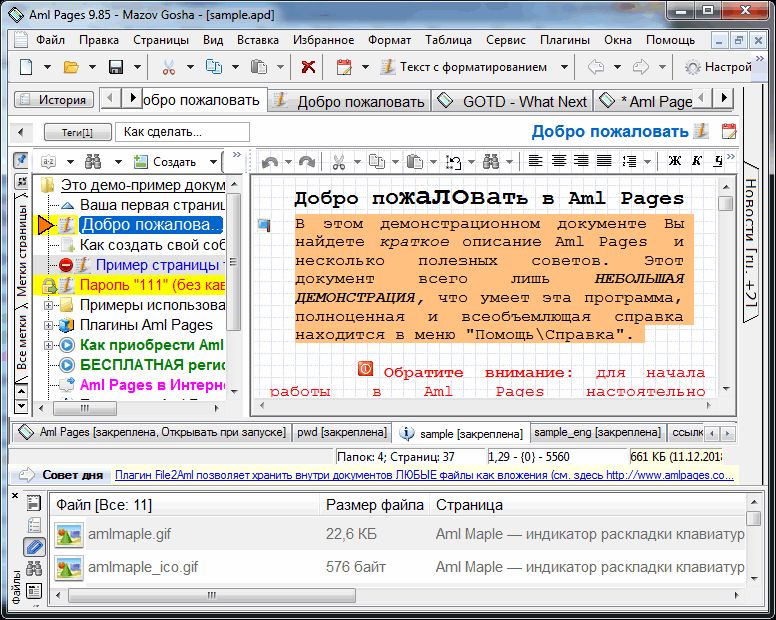Screen dimensions: 776x620
Task: Switch to pwd [закреплена] document tab
Action: (x=341, y=432)
